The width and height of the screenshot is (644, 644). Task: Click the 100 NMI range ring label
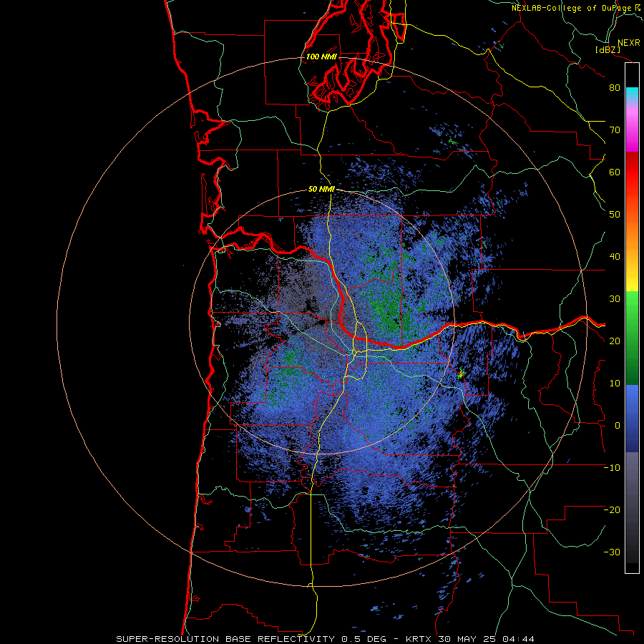[x=321, y=57]
